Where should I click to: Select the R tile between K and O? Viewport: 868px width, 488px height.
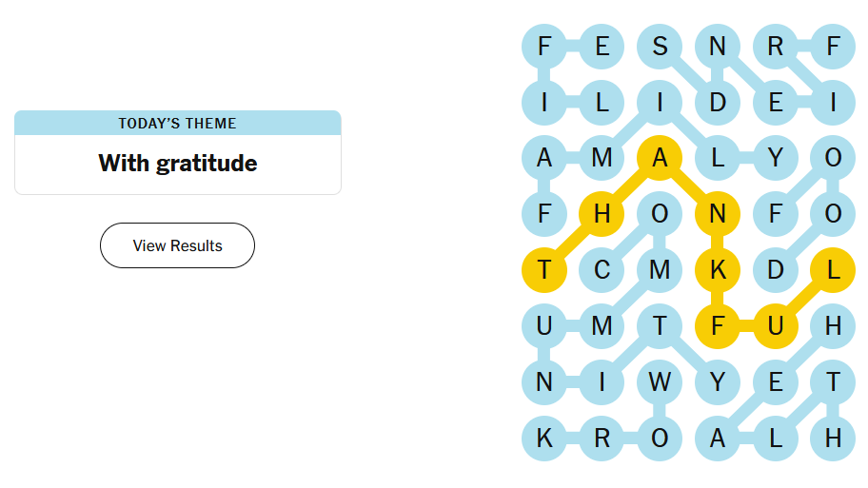click(602, 439)
